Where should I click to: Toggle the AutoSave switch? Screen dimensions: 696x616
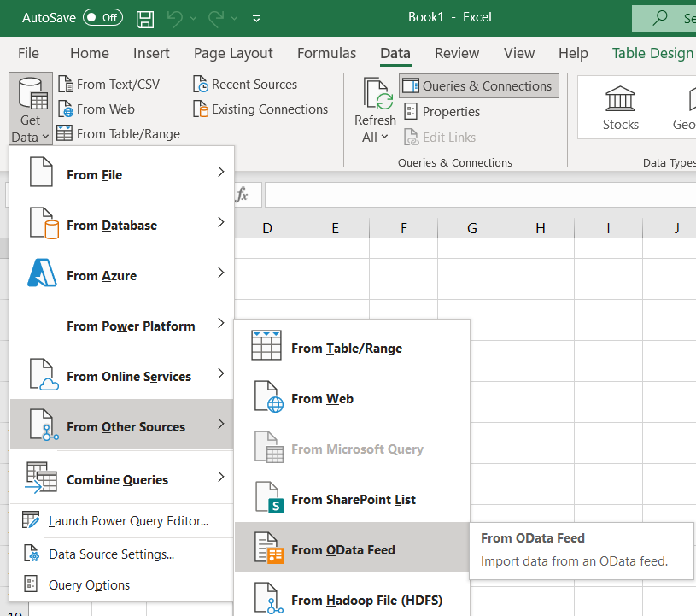[102, 18]
